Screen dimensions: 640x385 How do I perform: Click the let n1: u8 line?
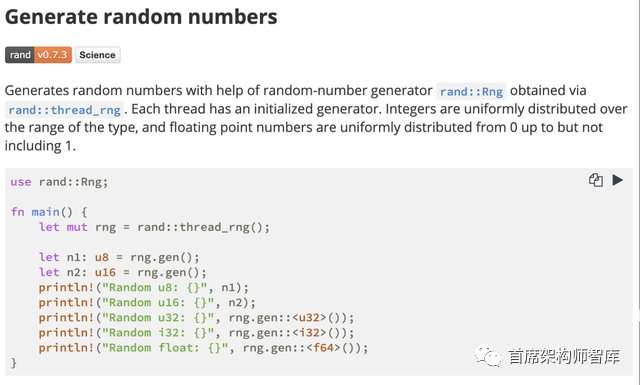pyautogui.click(x=119, y=257)
